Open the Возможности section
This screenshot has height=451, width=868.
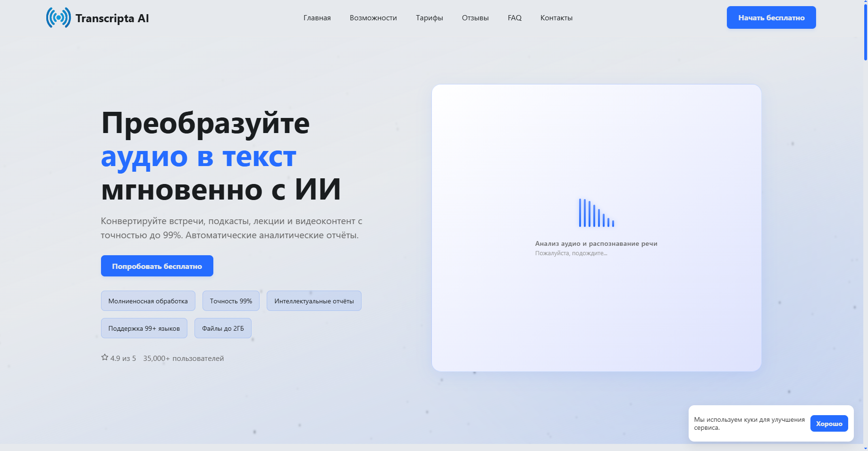[372, 17]
